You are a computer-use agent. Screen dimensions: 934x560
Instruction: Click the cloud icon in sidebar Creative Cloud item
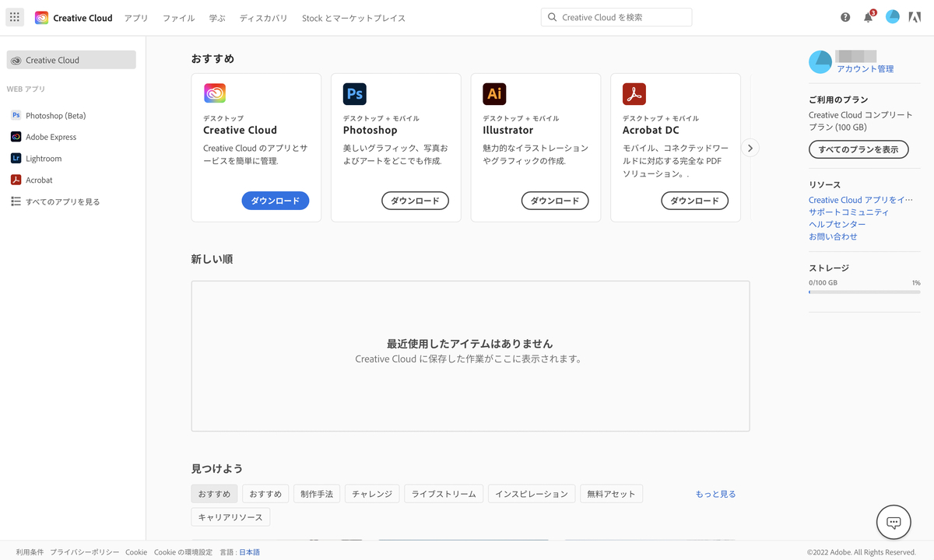(16, 60)
